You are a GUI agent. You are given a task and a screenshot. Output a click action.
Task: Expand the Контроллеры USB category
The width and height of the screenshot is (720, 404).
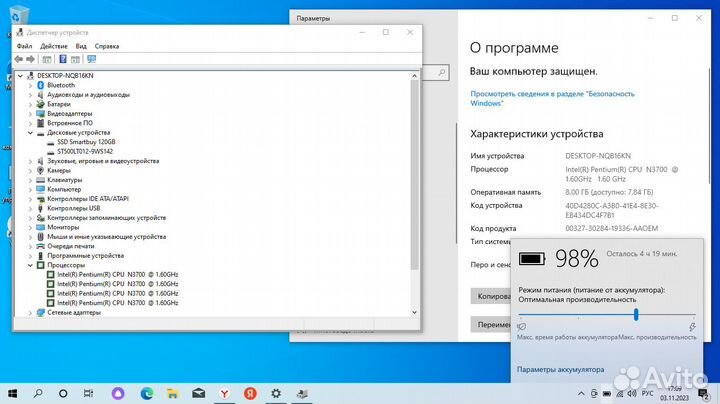point(30,208)
